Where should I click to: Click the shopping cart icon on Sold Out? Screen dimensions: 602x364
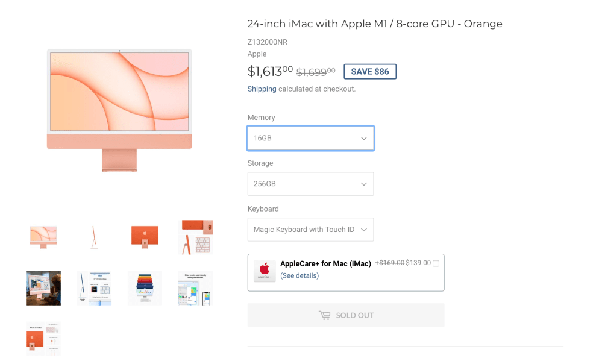click(325, 315)
